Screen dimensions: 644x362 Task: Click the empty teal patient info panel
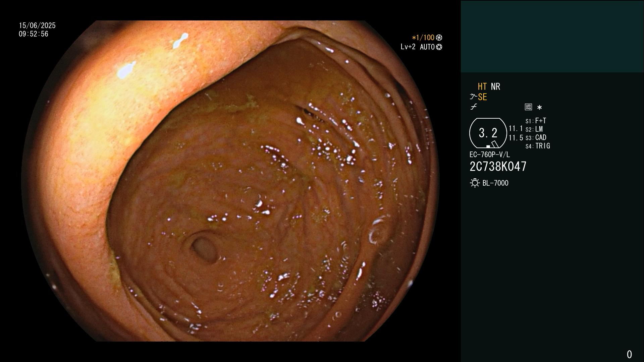click(552, 36)
